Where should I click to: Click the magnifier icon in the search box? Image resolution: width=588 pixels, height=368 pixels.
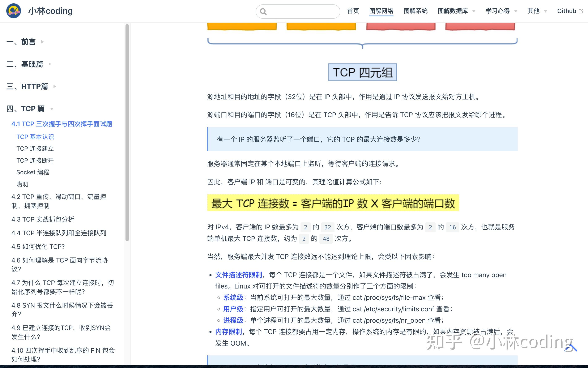point(264,11)
